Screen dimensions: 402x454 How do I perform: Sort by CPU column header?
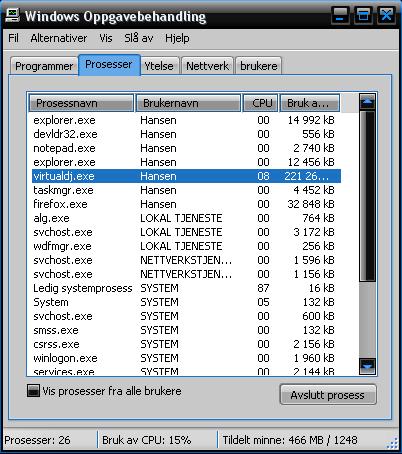pos(260,103)
